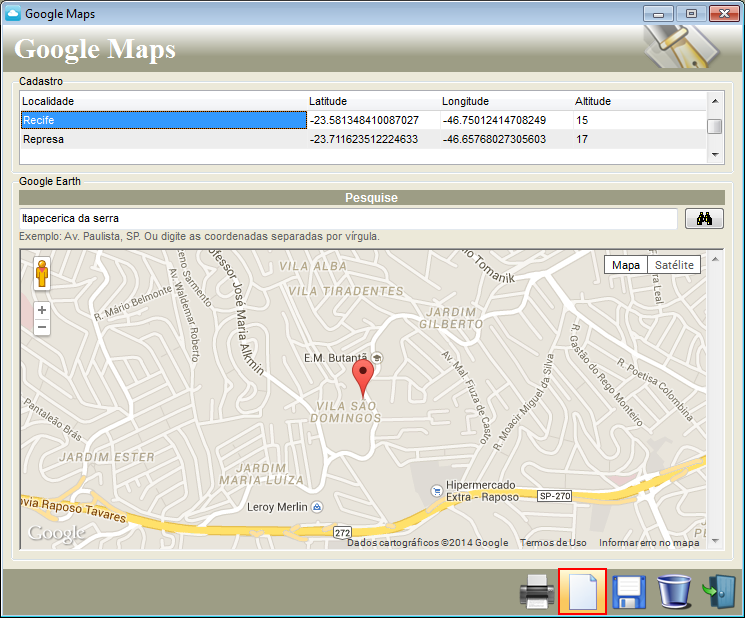Zoom in the map with plus button
The width and height of the screenshot is (745, 618).
(x=42, y=310)
